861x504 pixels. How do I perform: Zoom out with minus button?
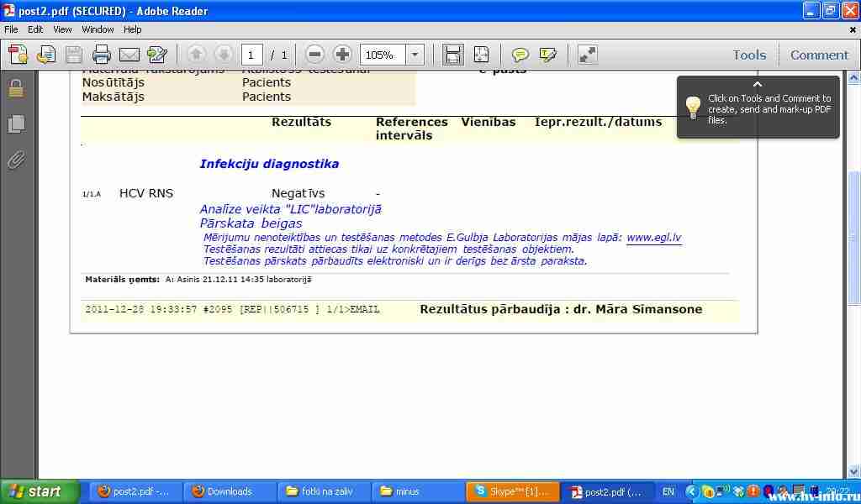(x=314, y=55)
